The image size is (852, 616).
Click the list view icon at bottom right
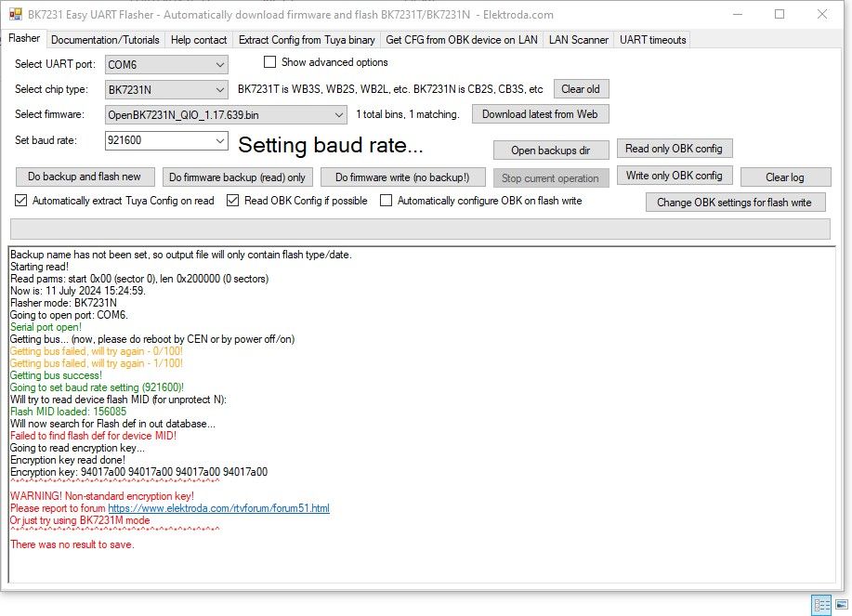coord(821,605)
